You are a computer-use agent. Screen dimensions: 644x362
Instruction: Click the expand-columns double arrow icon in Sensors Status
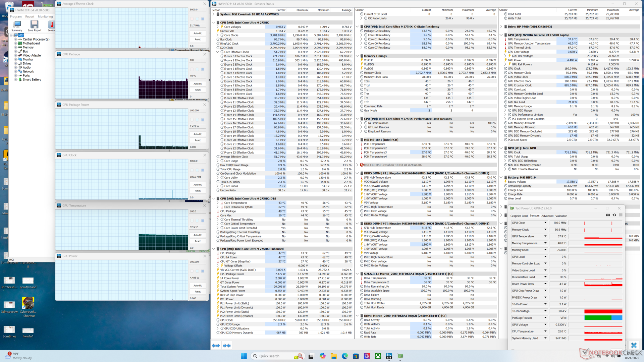click(216, 346)
